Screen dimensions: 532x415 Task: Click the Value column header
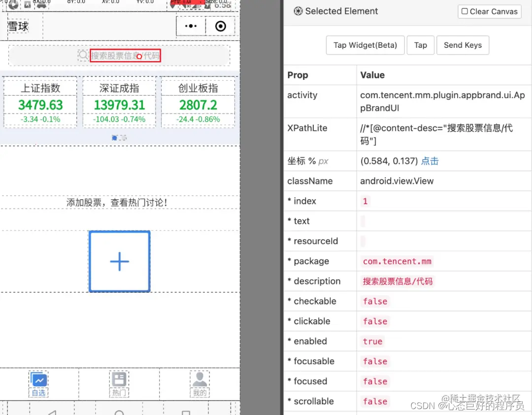(372, 75)
